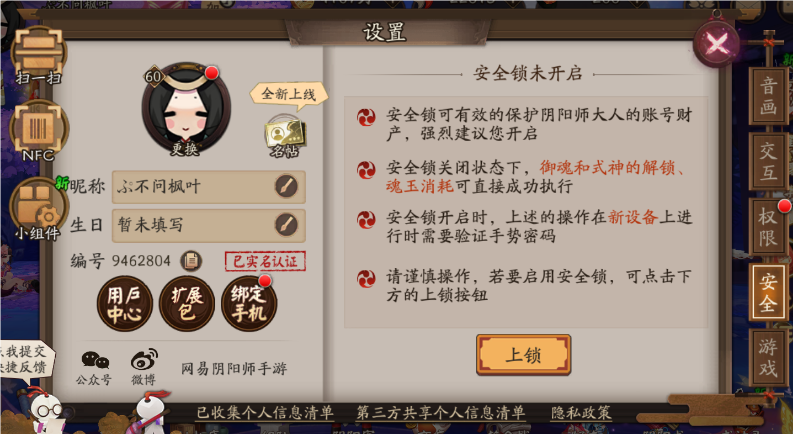Edit birthday with the pencil icon
Screen dimensions: 793x434
[286, 225]
